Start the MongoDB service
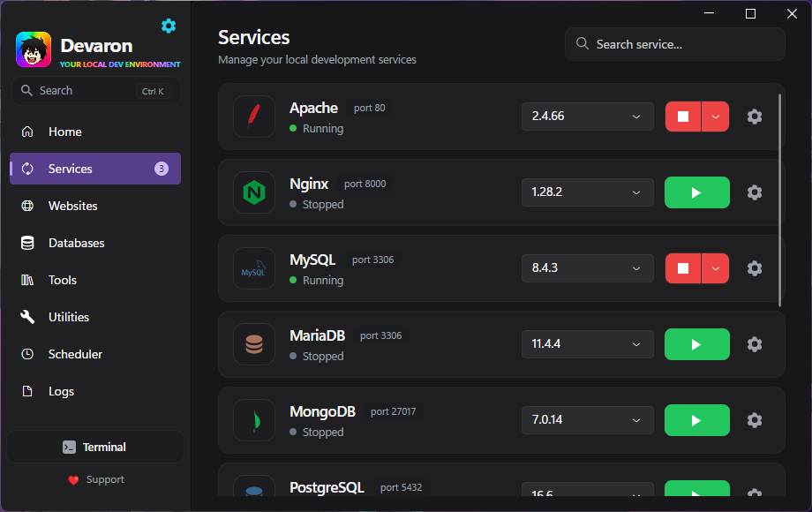The image size is (812, 512). pyautogui.click(x=697, y=420)
